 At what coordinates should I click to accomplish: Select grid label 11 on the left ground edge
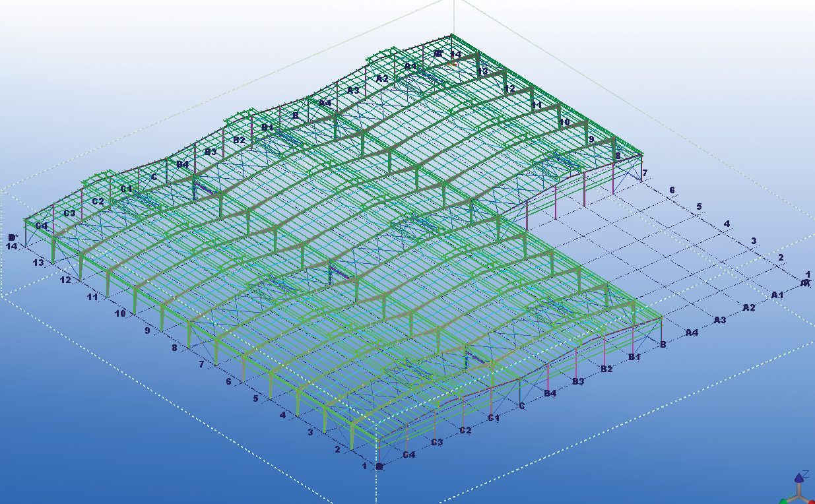[x=92, y=298]
